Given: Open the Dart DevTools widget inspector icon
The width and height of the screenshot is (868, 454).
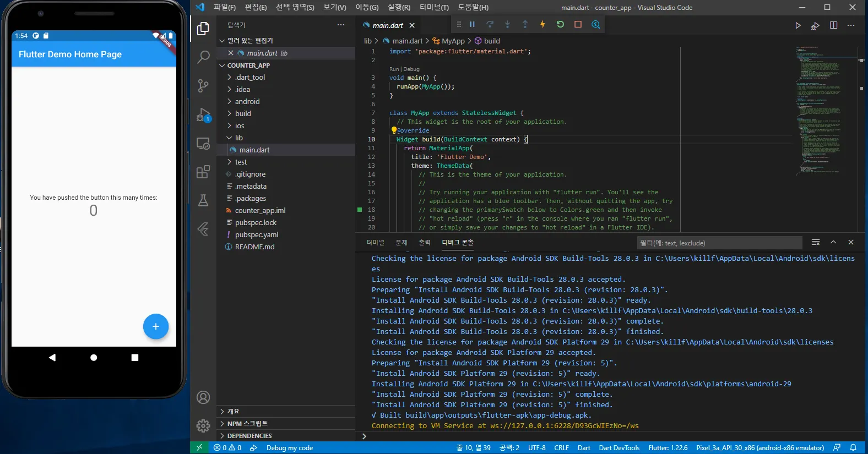Looking at the screenshot, I should 595,24.
